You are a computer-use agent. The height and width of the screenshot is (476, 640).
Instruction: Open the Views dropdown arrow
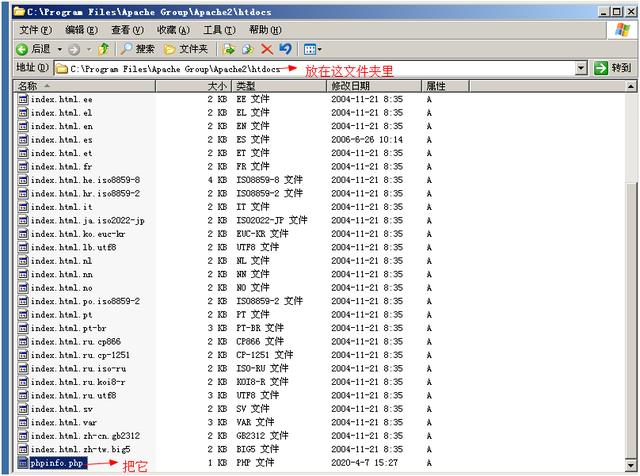pos(320,50)
